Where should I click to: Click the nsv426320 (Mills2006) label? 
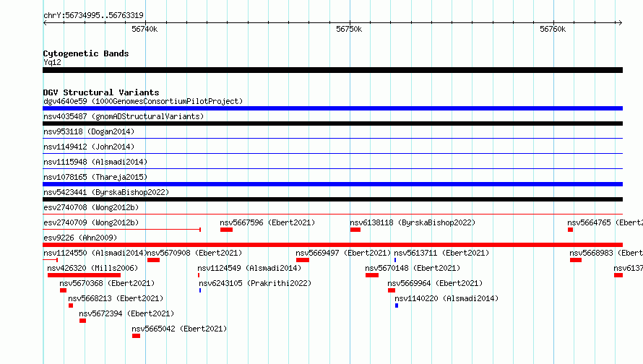[x=92, y=268]
